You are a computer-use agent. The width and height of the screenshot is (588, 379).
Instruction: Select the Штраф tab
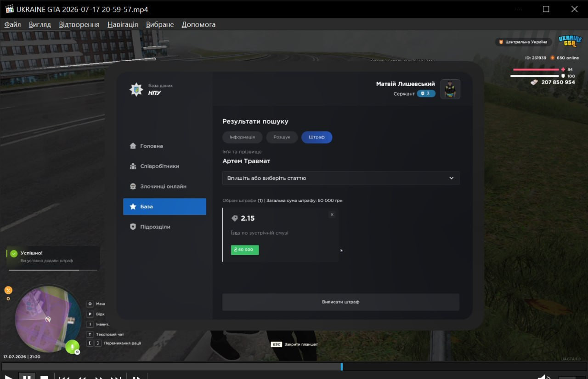coord(317,137)
